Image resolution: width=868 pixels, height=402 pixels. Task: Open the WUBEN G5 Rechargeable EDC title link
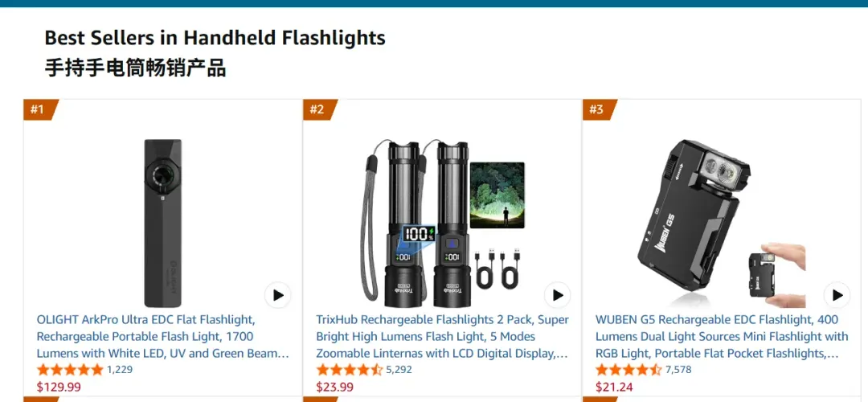pyautogui.click(x=722, y=337)
